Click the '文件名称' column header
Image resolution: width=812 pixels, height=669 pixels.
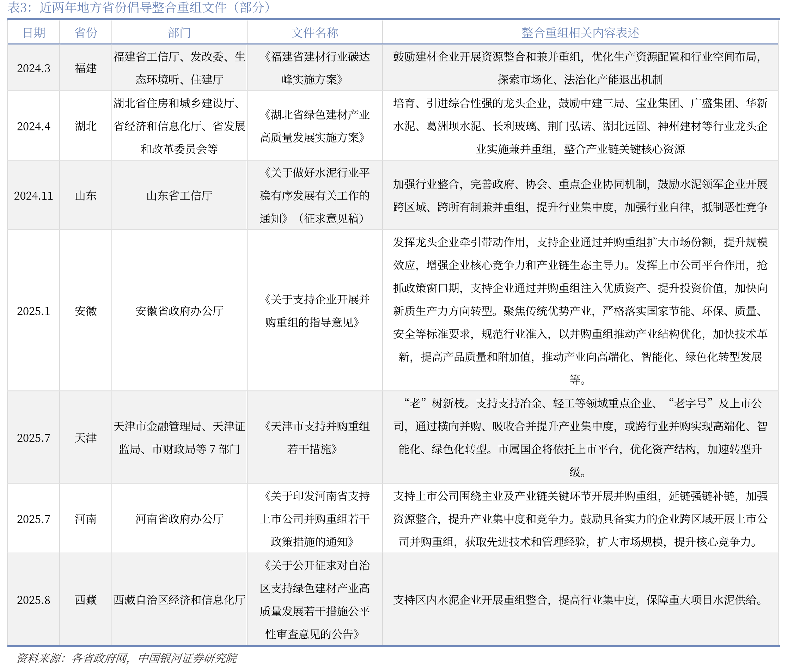[x=314, y=32]
